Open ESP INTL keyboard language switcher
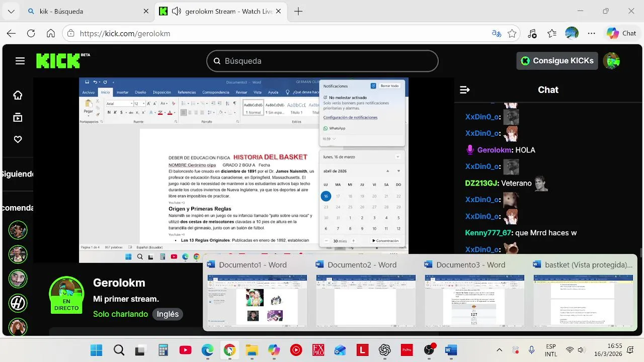The width and height of the screenshot is (644, 362). coord(551,350)
